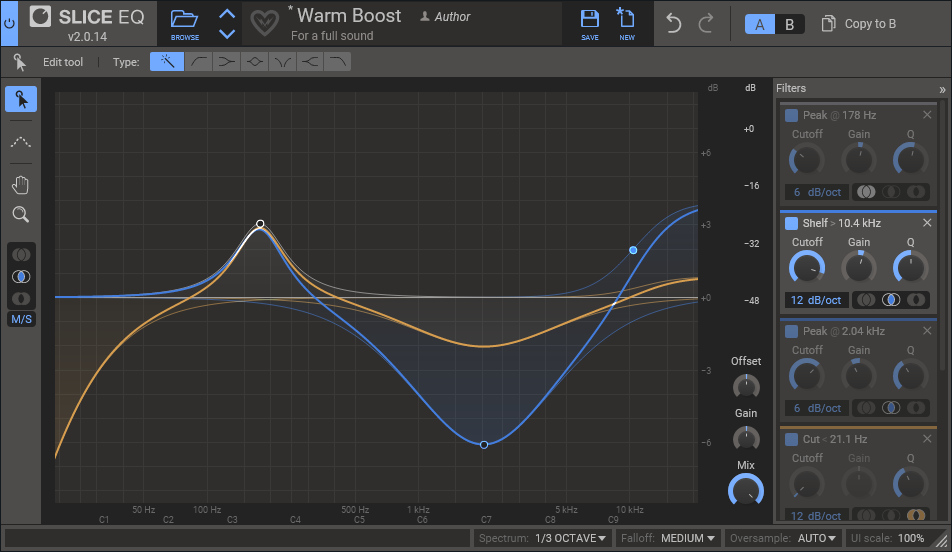Open the preset Browse folder

pos(185,23)
